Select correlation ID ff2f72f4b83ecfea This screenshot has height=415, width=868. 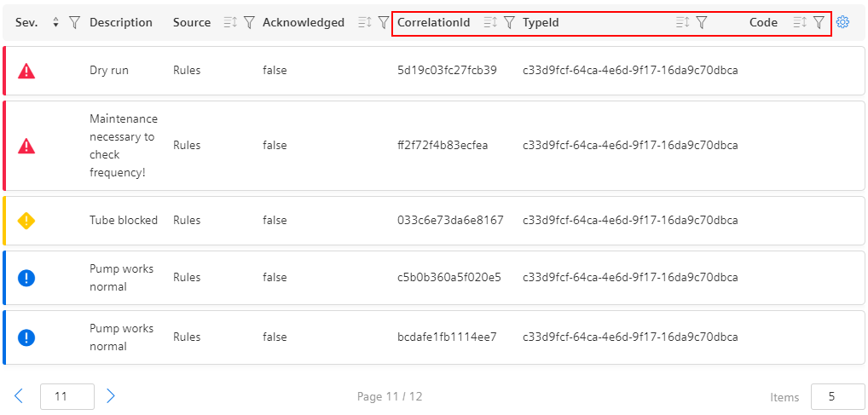point(443,146)
